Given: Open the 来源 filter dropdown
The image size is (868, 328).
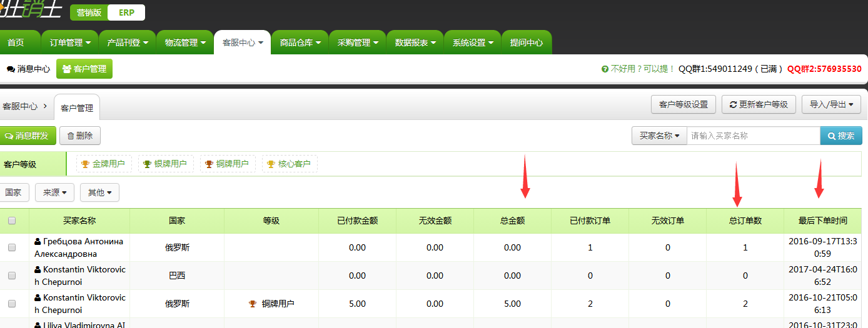Looking at the screenshot, I should tap(55, 192).
